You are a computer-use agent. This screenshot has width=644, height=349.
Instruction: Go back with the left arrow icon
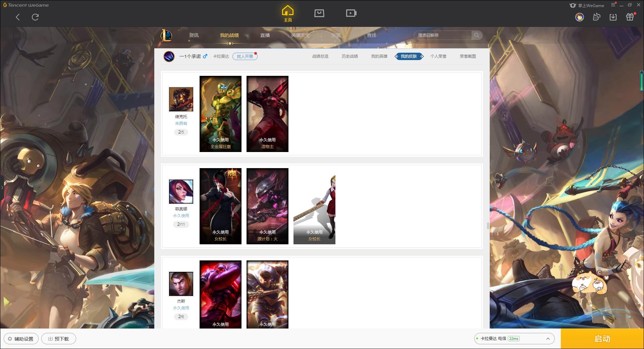18,17
